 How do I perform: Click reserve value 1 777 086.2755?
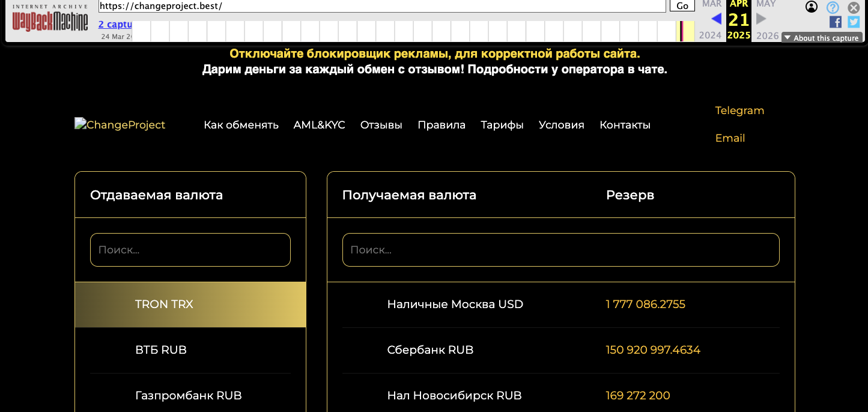coord(645,304)
